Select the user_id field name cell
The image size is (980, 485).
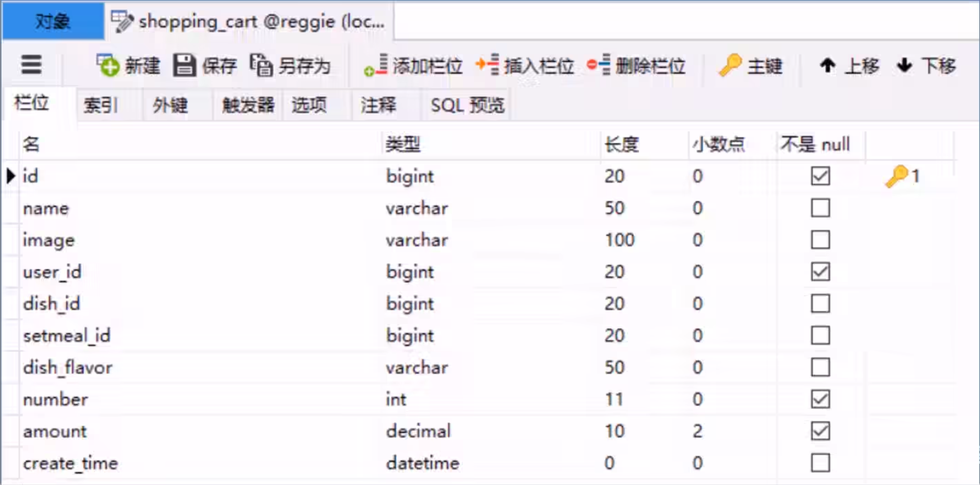pyautogui.click(x=200, y=272)
